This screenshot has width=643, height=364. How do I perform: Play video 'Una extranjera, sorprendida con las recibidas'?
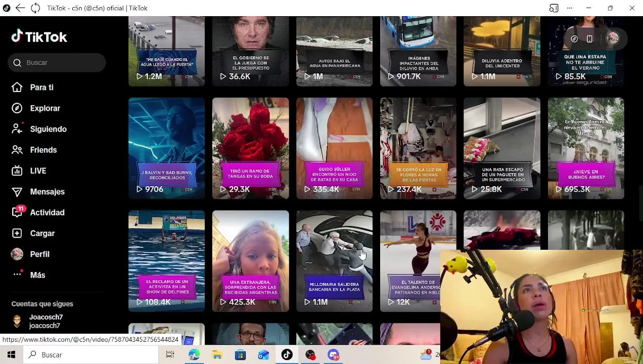(251, 261)
